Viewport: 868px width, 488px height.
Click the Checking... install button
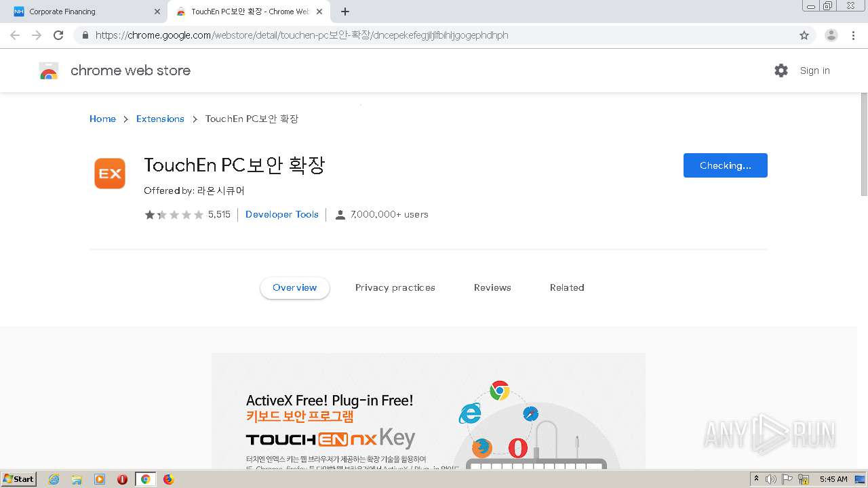pos(725,165)
